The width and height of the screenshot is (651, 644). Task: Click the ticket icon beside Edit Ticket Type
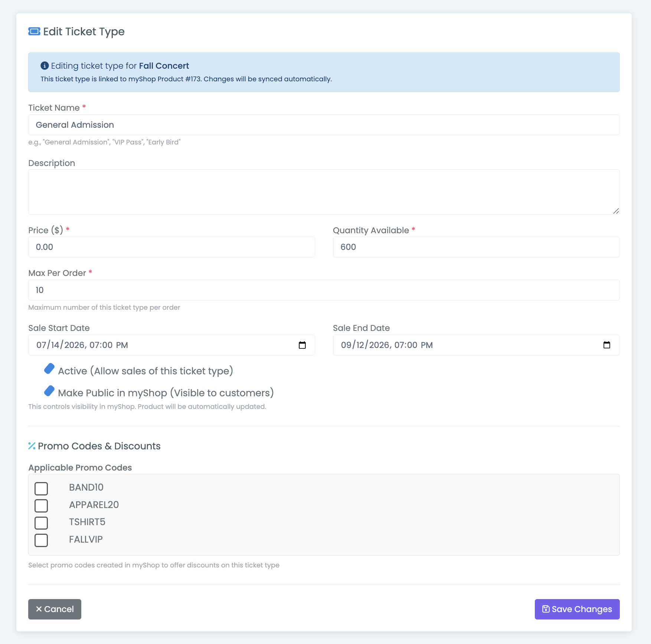pyautogui.click(x=34, y=32)
